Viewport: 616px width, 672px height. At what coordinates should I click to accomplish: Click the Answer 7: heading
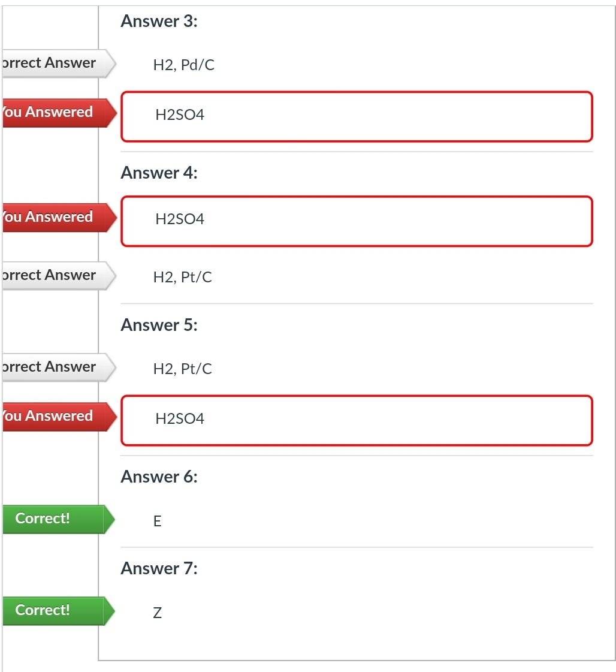click(159, 568)
